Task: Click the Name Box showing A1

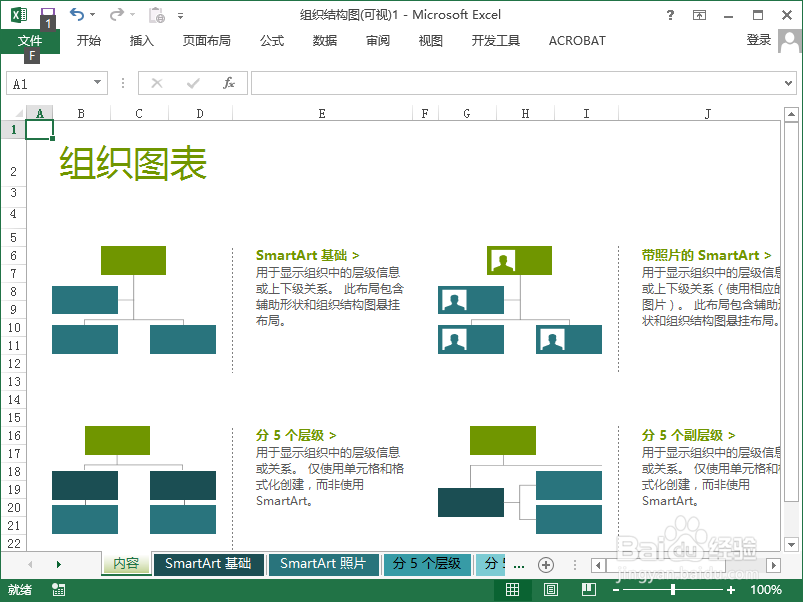Action: (48, 83)
